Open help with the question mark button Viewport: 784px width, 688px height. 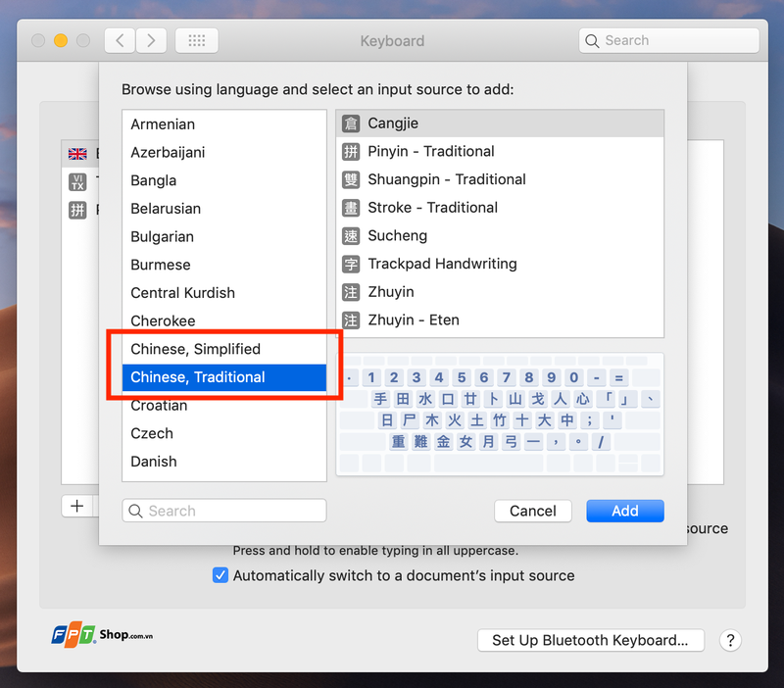coord(730,640)
